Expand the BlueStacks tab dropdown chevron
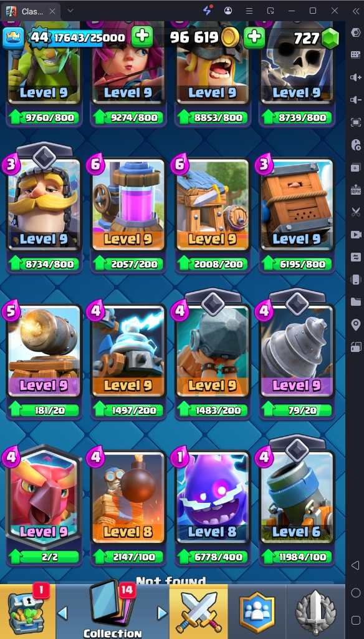Viewport: 364px width, 639px height. point(70,11)
